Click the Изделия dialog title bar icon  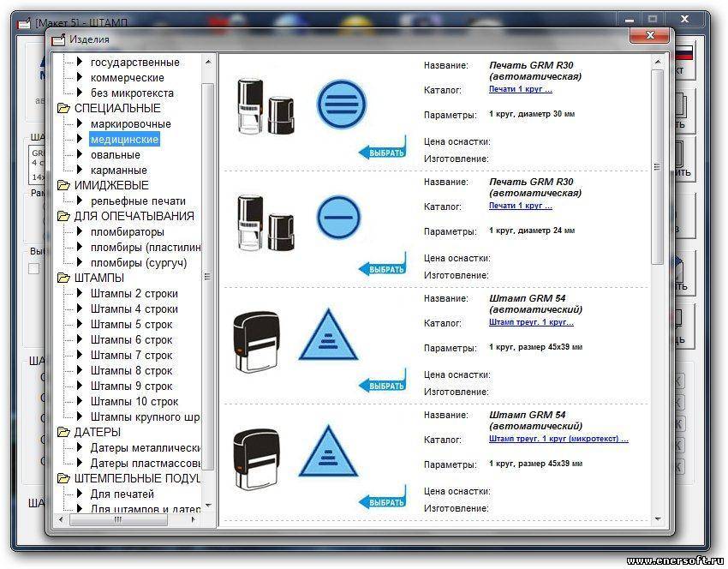click(x=58, y=39)
